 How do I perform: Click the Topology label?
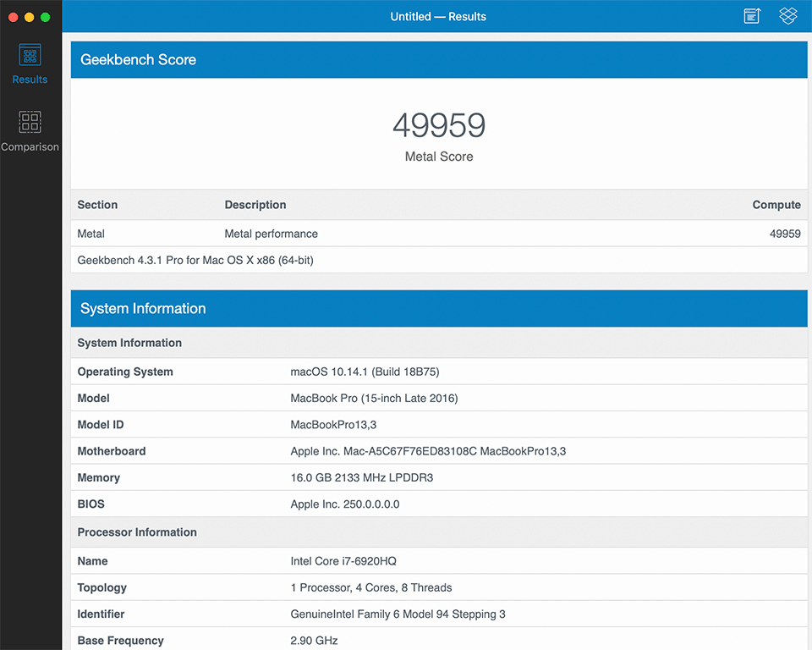click(102, 587)
